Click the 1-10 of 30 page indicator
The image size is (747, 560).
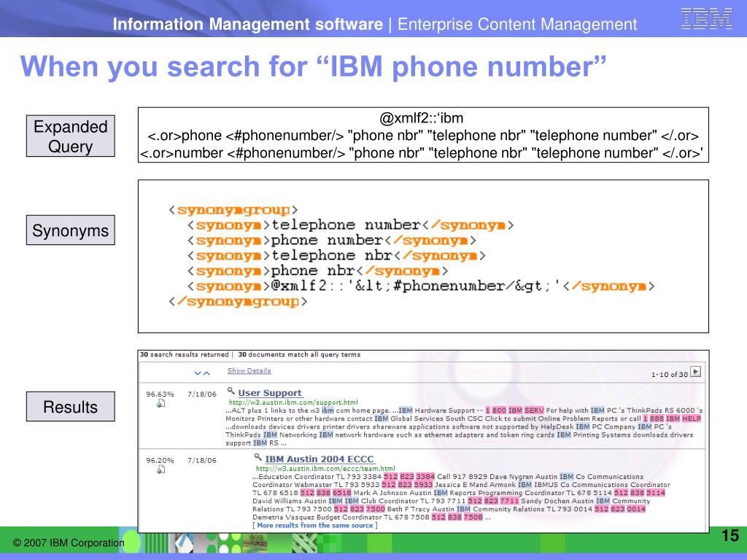670,374
